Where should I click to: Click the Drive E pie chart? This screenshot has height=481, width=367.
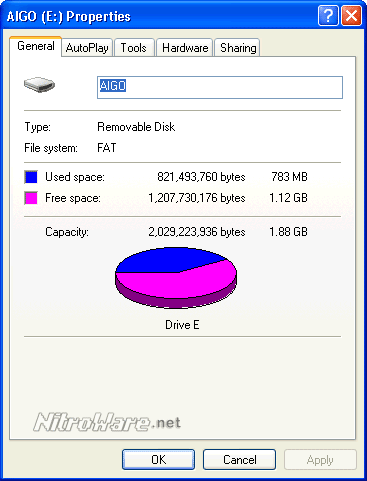pyautogui.click(x=176, y=278)
